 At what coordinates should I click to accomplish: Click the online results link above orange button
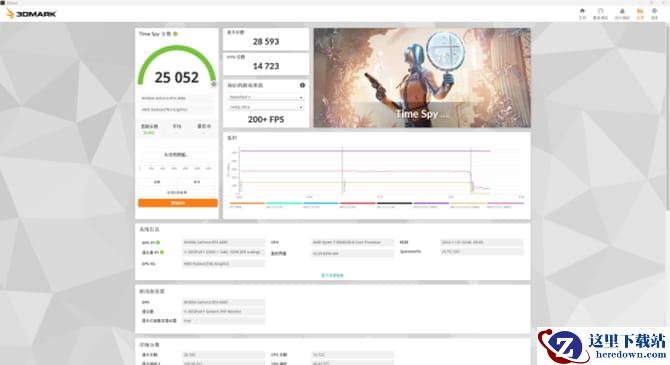pyautogui.click(x=177, y=193)
